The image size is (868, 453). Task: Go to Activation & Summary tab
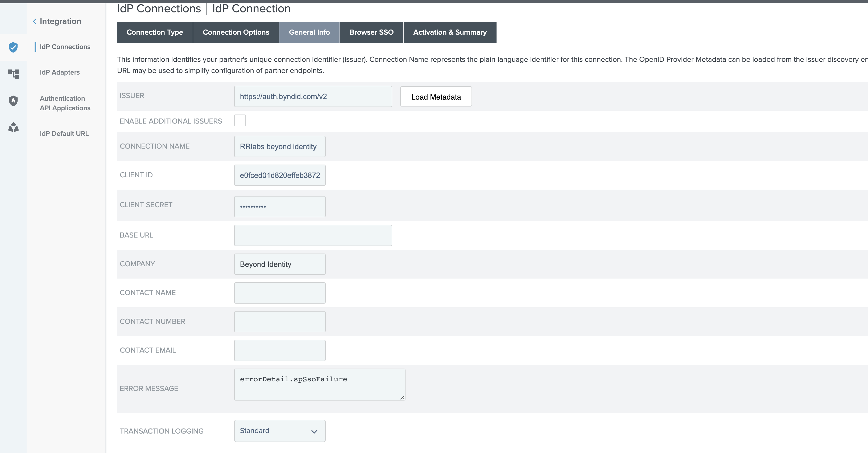point(450,32)
